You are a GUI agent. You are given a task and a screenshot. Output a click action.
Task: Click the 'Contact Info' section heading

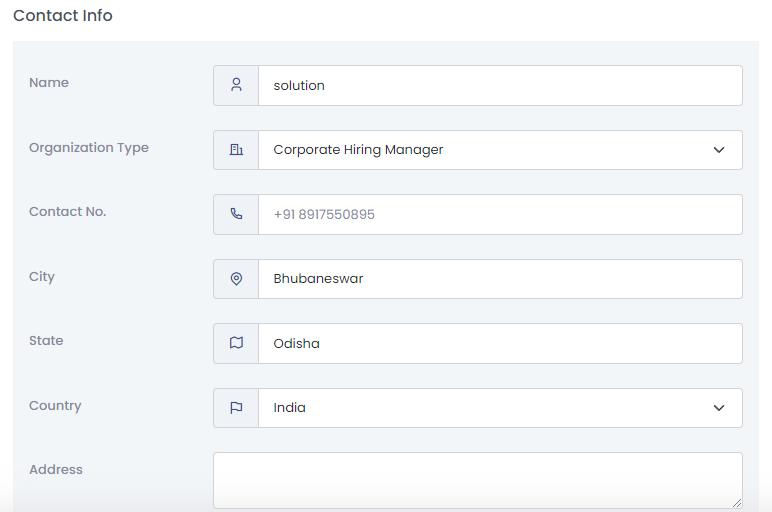63,16
